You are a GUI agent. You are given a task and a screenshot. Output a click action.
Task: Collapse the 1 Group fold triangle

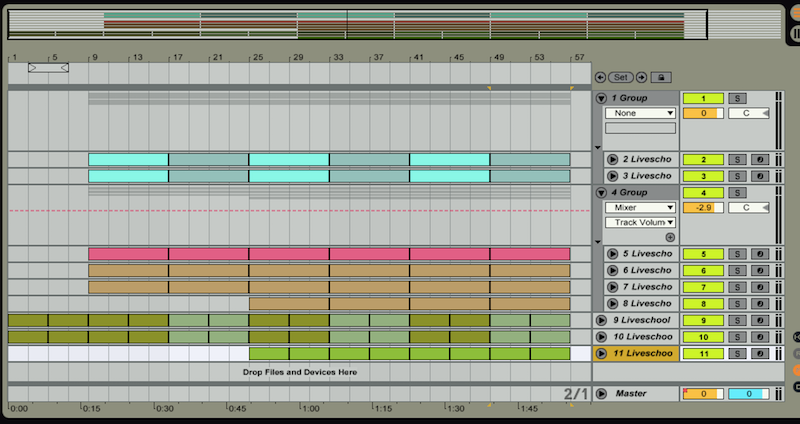602,98
